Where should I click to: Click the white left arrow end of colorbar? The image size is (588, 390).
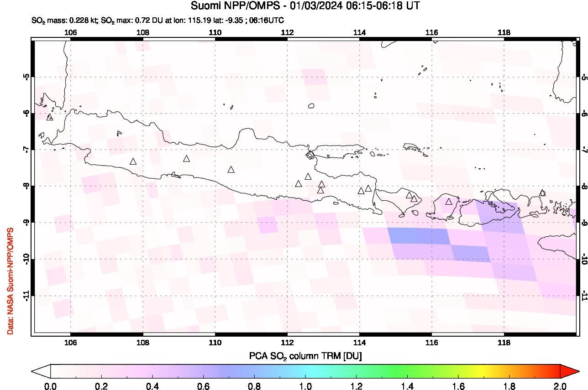coord(41,371)
